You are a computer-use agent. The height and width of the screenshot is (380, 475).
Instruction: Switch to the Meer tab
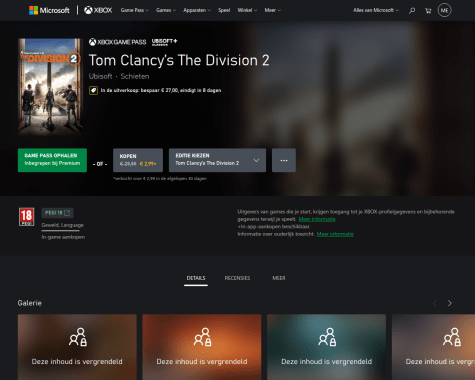pos(279,278)
